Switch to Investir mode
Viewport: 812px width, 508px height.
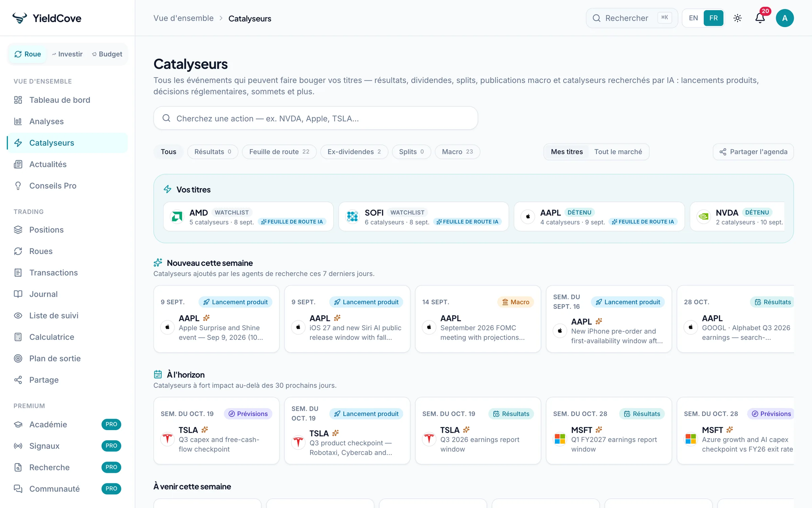point(67,54)
